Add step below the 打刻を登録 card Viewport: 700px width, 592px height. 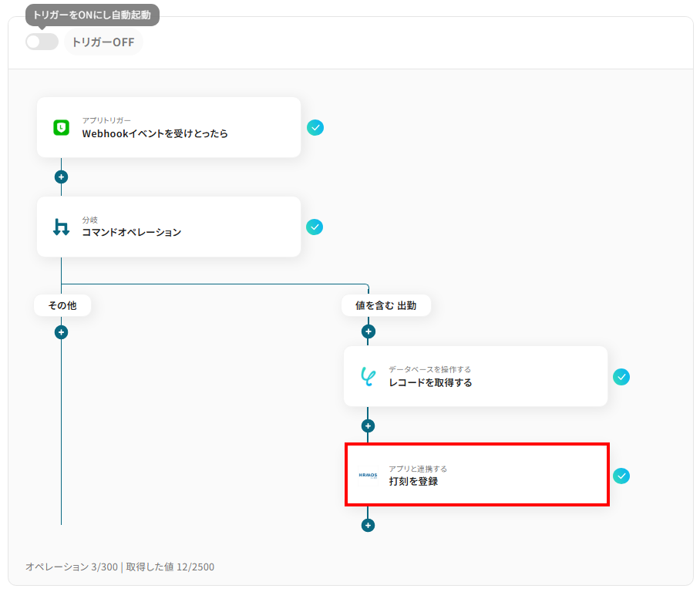coord(368,526)
